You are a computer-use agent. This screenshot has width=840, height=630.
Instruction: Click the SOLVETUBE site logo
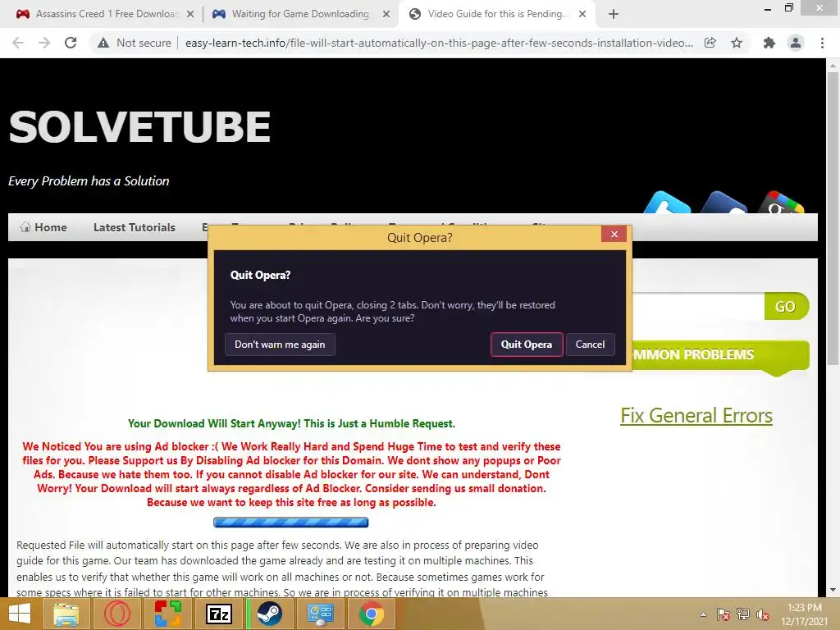click(139, 127)
